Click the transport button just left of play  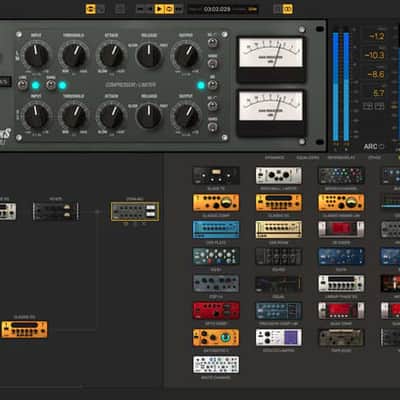(150, 9)
